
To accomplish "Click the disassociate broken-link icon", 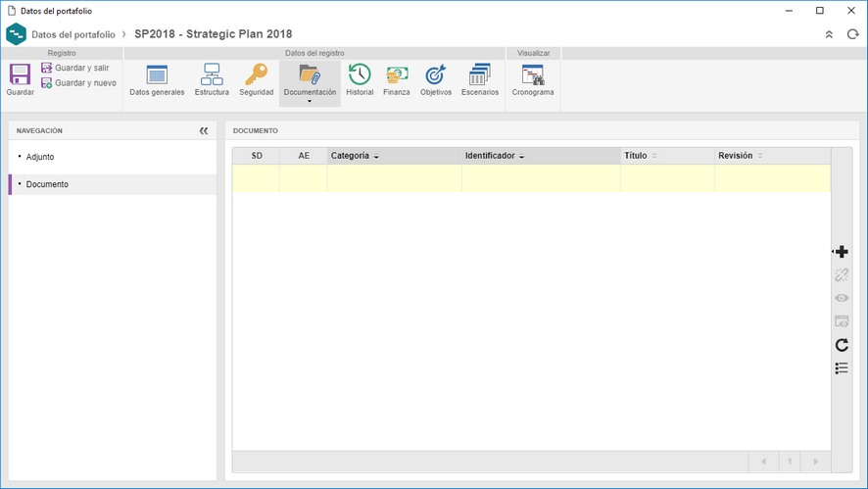I will click(x=842, y=275).
